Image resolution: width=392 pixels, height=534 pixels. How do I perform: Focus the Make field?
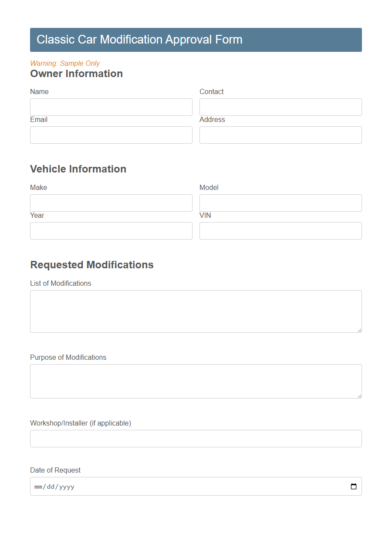tap(111, 203)
